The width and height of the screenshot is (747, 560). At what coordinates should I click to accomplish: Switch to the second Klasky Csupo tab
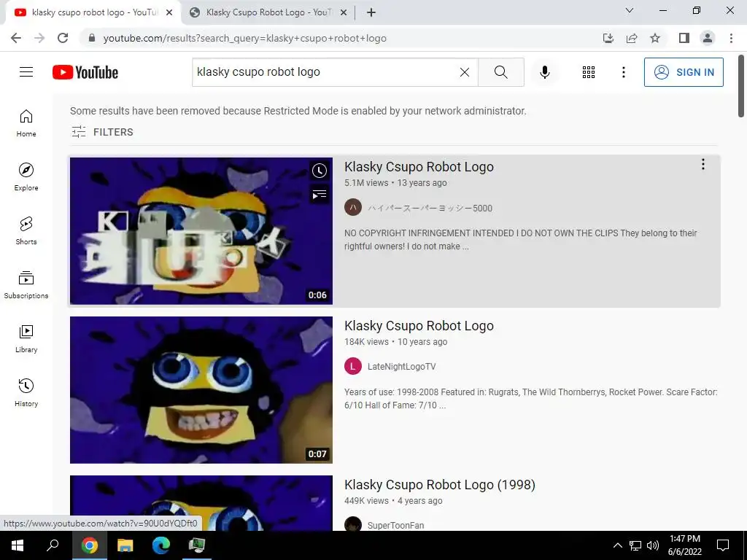pos(267,12)
